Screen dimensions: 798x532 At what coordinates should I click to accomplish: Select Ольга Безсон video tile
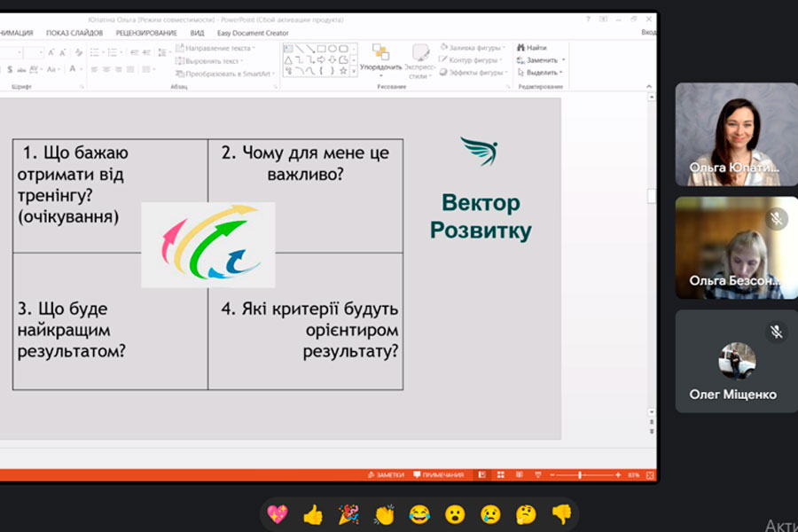(x=737, y=248)
